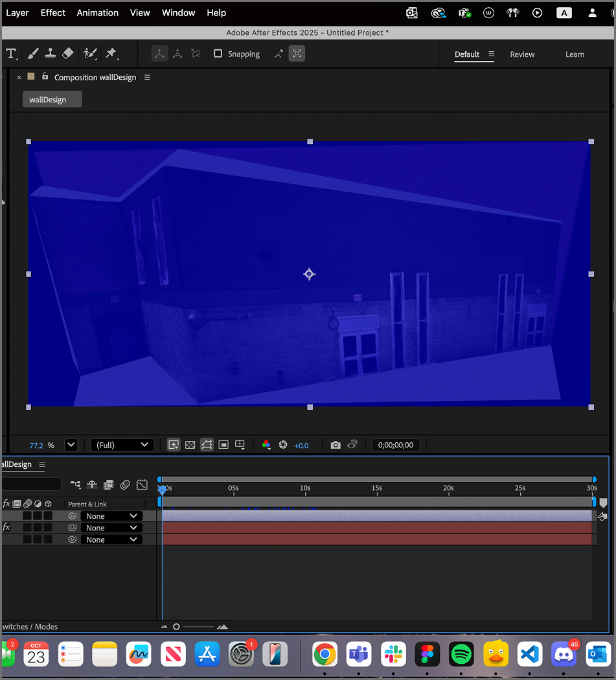
Task: Enable Frame Blending for the composition
Action: click(108, 484)
